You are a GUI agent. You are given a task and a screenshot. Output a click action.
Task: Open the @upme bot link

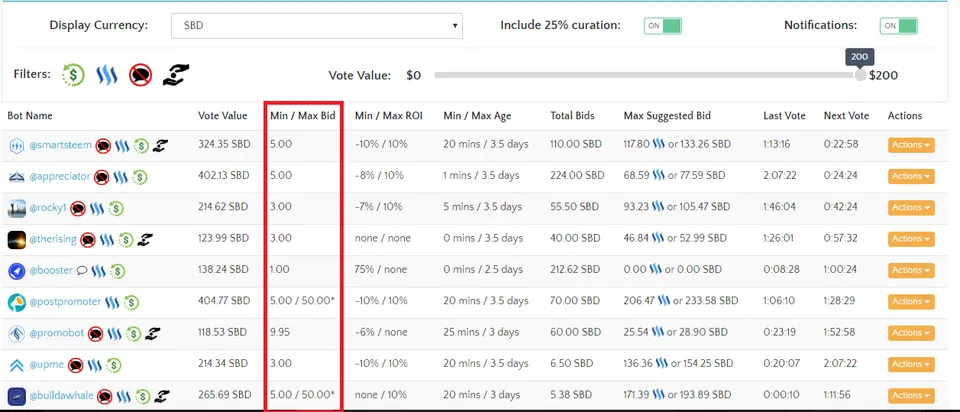47,364
